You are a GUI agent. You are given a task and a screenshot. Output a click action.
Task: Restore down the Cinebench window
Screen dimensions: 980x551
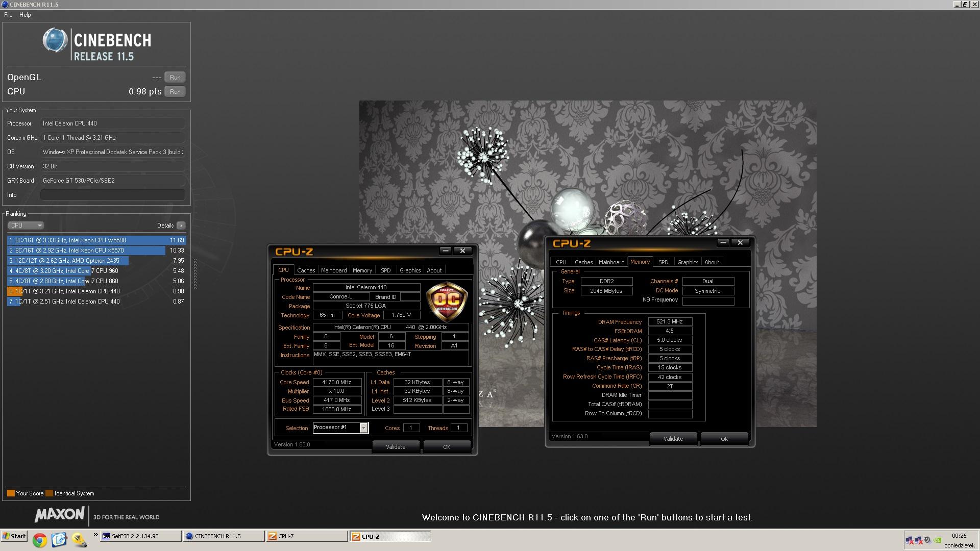tap(965, 4)
